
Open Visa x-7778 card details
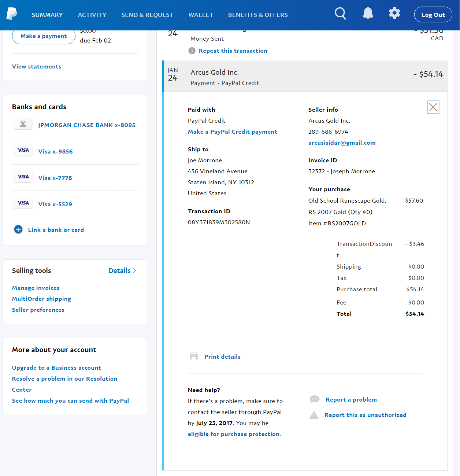tap(55, 178)
